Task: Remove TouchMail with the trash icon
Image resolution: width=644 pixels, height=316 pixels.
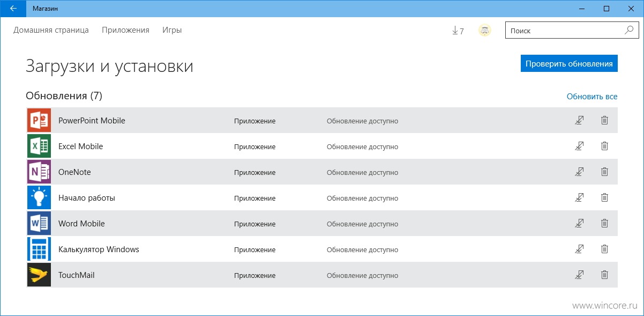Action: (x=604, y=275)
